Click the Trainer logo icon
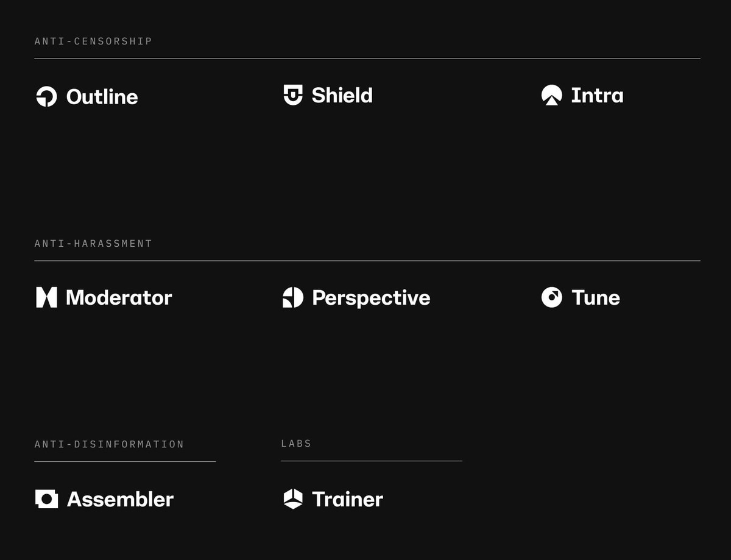The height and width of the screenshot is (560, 731). point(293,499)
